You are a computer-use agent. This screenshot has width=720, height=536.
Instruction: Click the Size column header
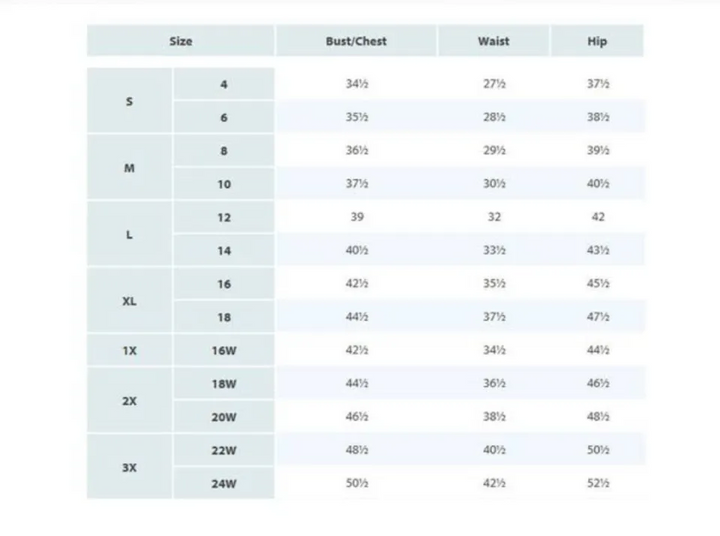181,41
